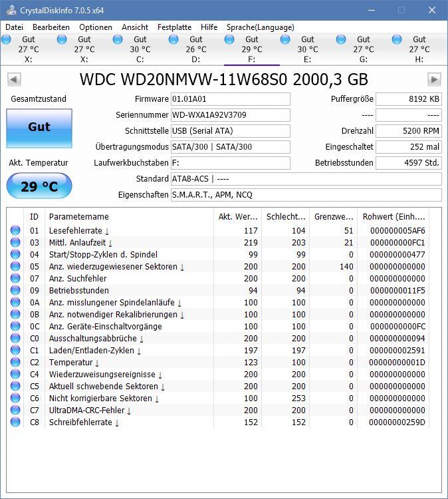Click status orb for 04 Start/Stopp-Zyklen
448x499 pixels.
[x=15, y=254]
